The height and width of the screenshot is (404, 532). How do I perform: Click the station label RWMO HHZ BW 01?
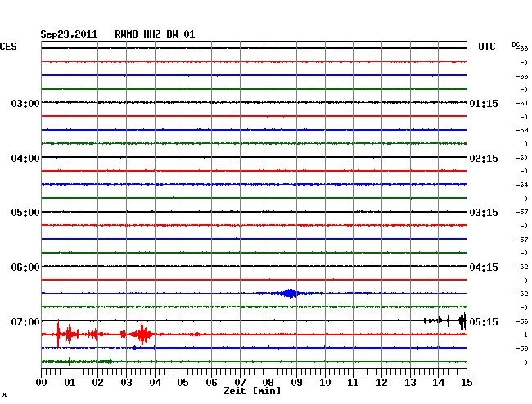155,34
